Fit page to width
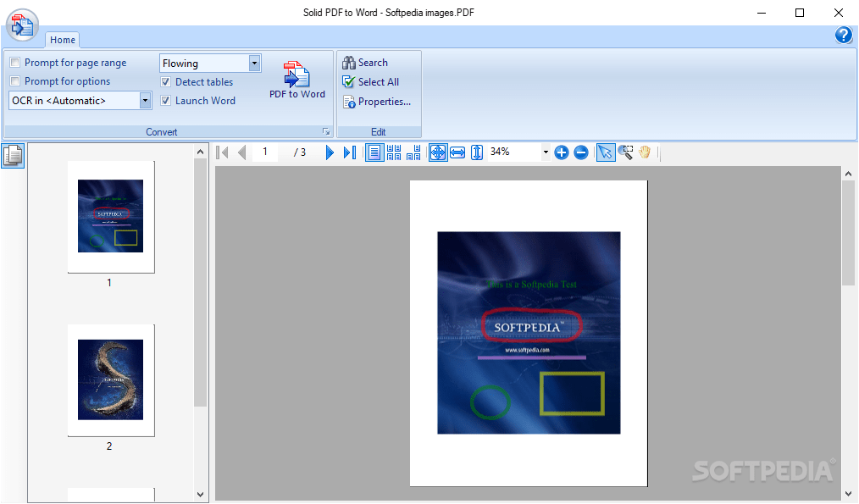Viewport: 859px width, 504px height. click(457, 152)
